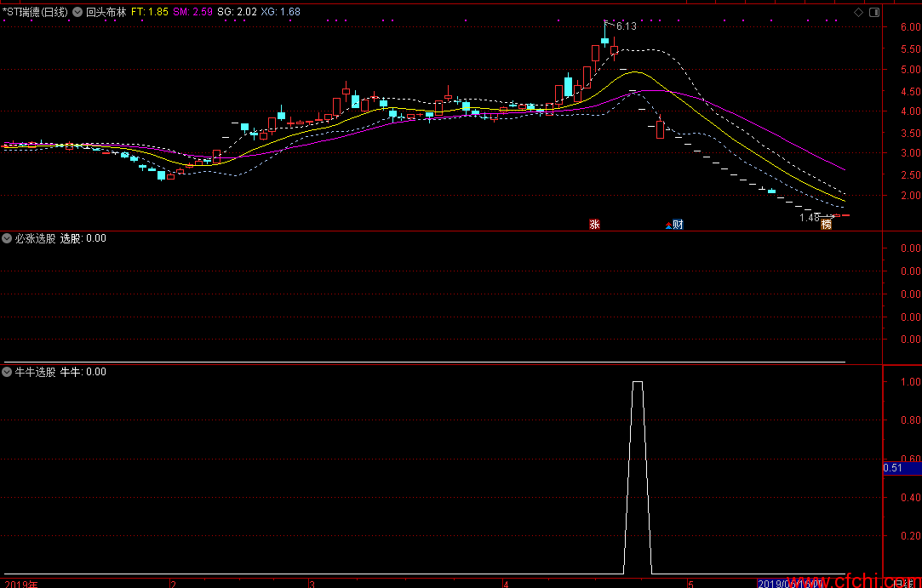Image resolution: width=922 pixels, height=588 pixels.
Task: Click the 6.00 price axis label
Action: (x=911, y=26)
